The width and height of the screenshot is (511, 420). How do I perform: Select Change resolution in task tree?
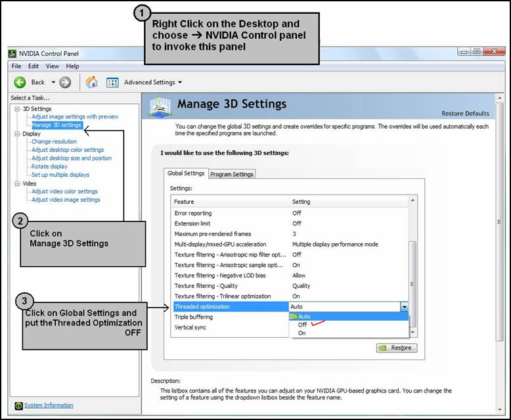[54, 141]
